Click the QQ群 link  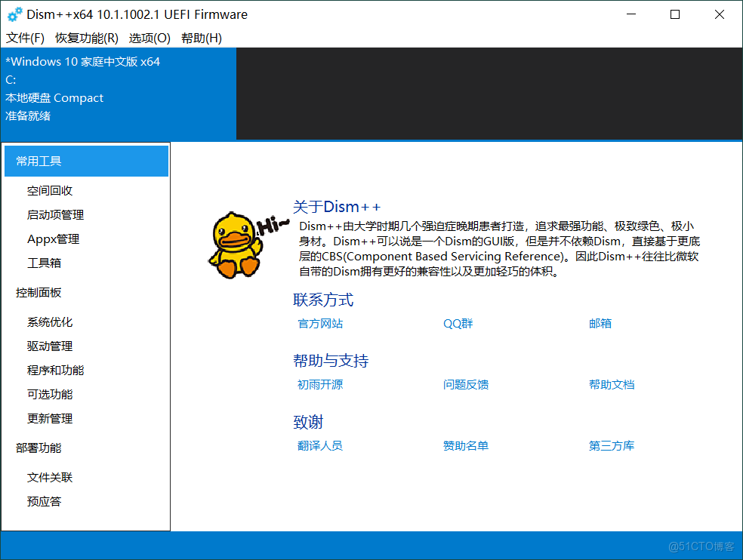[x=458, y=323]
